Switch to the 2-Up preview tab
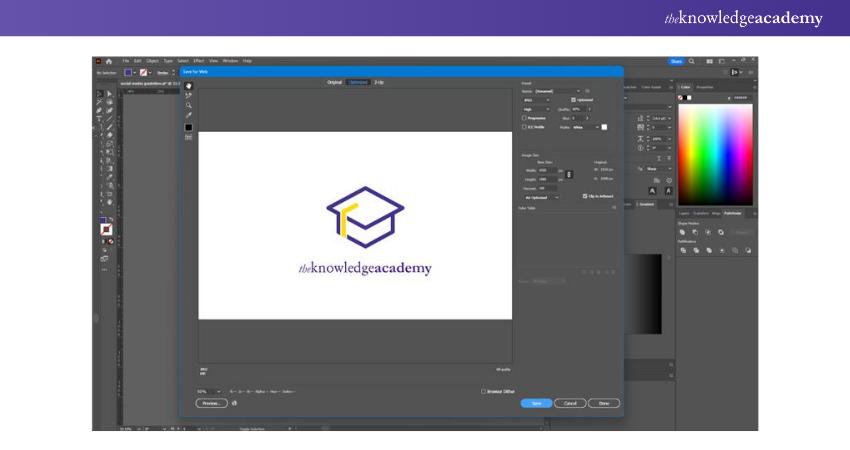This screenshot has width=850, height=450. pos(379,82)
